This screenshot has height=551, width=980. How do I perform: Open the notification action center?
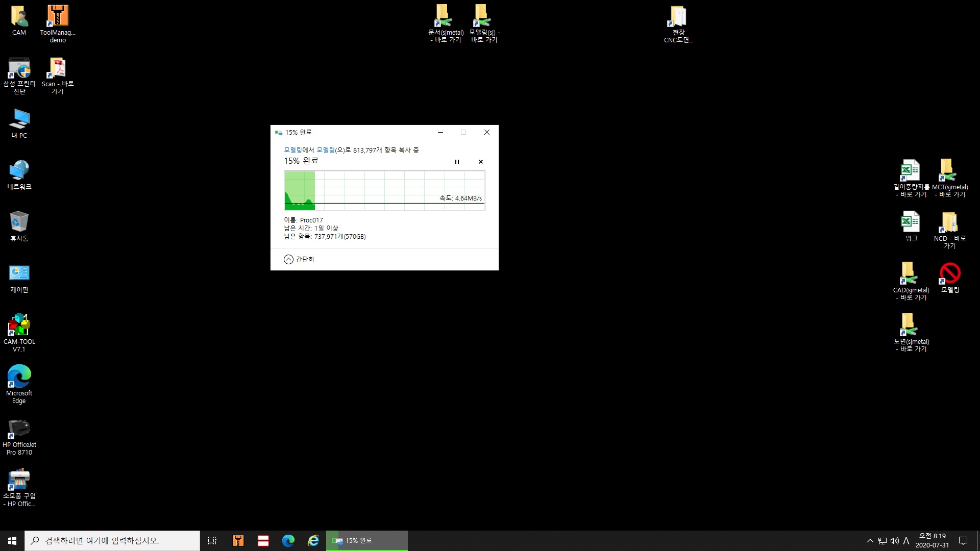[963, 541]
